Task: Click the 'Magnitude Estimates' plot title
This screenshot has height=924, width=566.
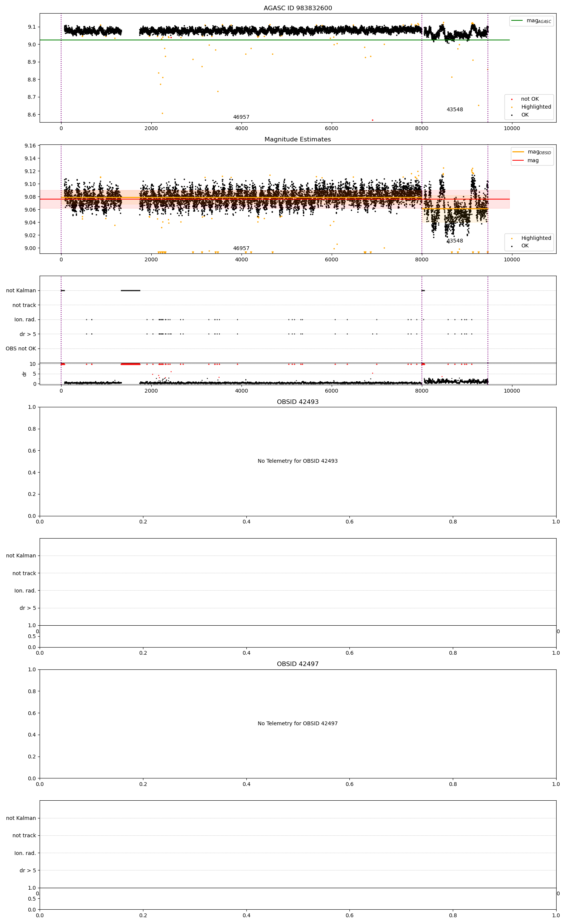Action: click(298, 140)
